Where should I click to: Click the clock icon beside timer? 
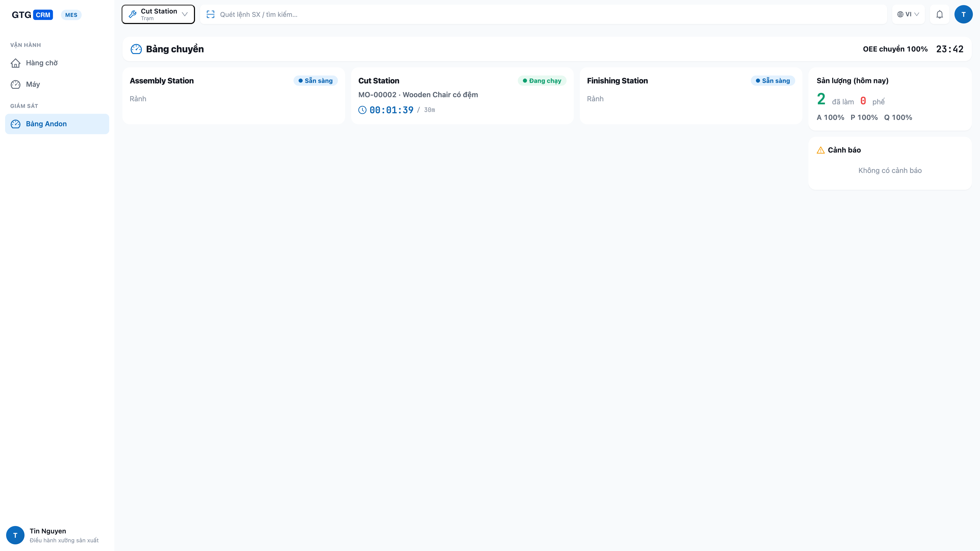(362, 110)
